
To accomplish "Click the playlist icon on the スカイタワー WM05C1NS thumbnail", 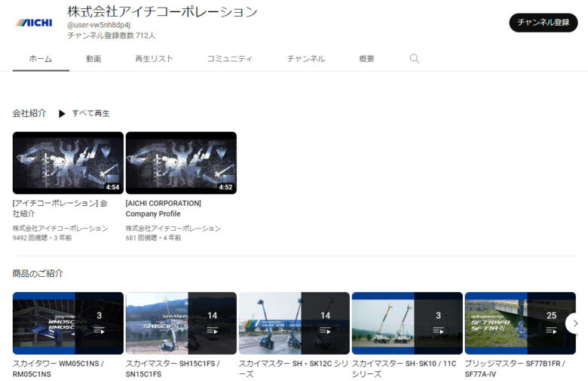I will (x=99, y=330).
